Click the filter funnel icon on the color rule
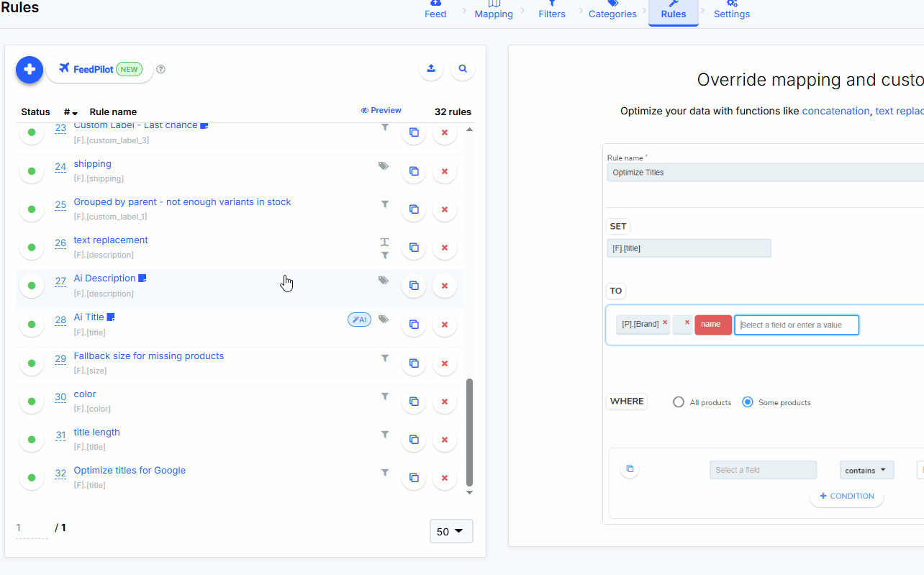 coord(385,397)
